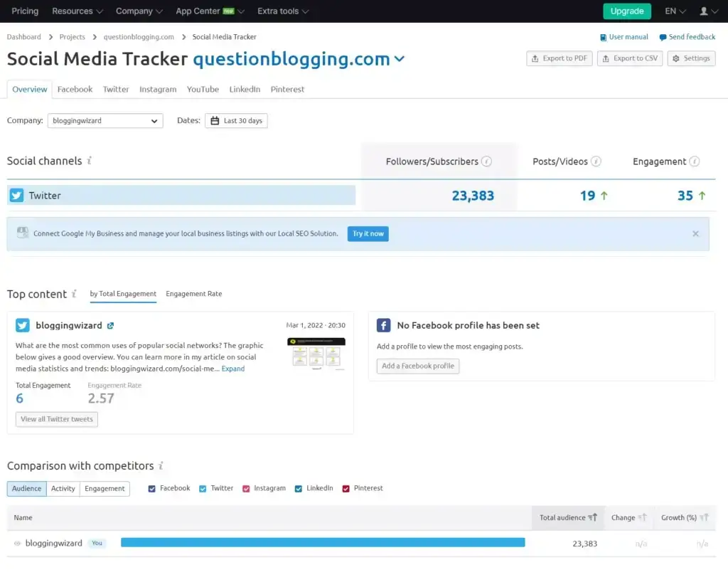The image size is (728, 577).
Task: Open the Company dropdown showing bloggingwizard
Action: click(x=105, y=120)
